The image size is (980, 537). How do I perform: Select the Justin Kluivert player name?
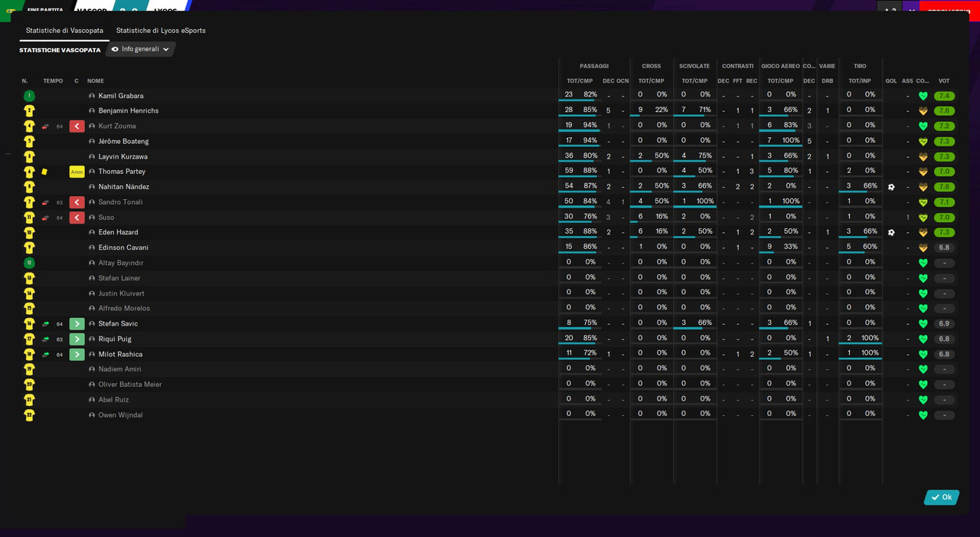point(121,293)
